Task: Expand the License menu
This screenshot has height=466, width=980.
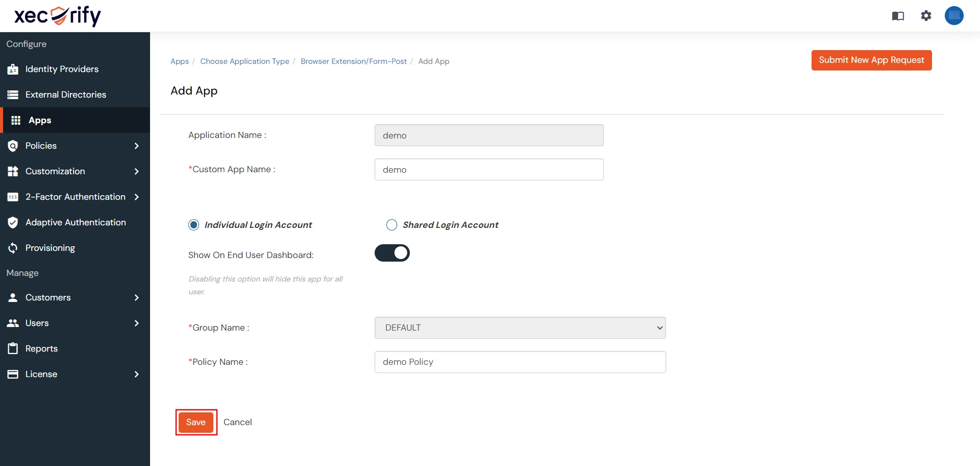Action: [41, 374]
